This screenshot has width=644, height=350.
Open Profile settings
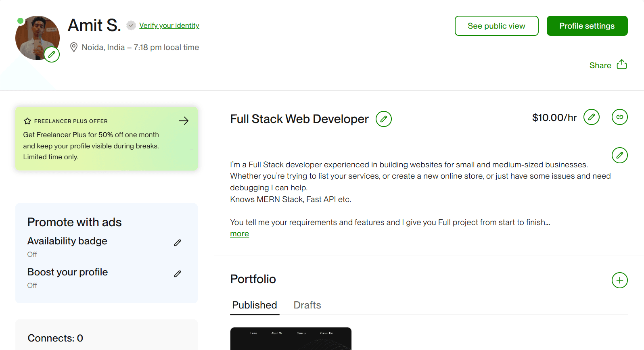tap(587, 26)
